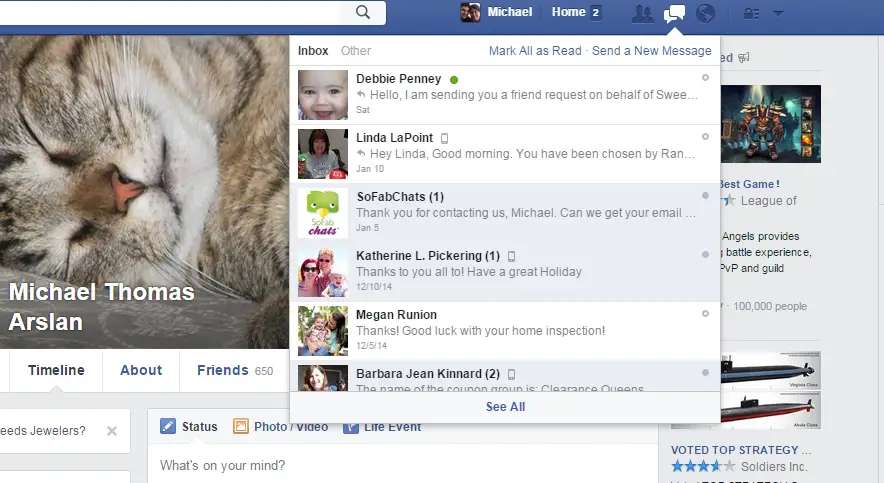
Task: Click Send a New Message
Action: click(x=651, y=51)
